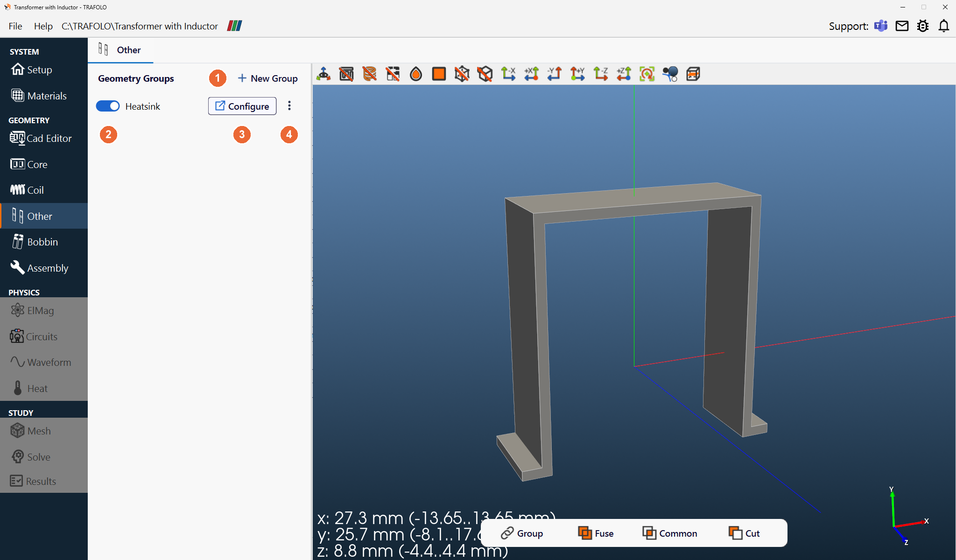Reset camera zoom-to-fit icon
Viewport: 956px width, 560px height.
click(x=647, y=74)
